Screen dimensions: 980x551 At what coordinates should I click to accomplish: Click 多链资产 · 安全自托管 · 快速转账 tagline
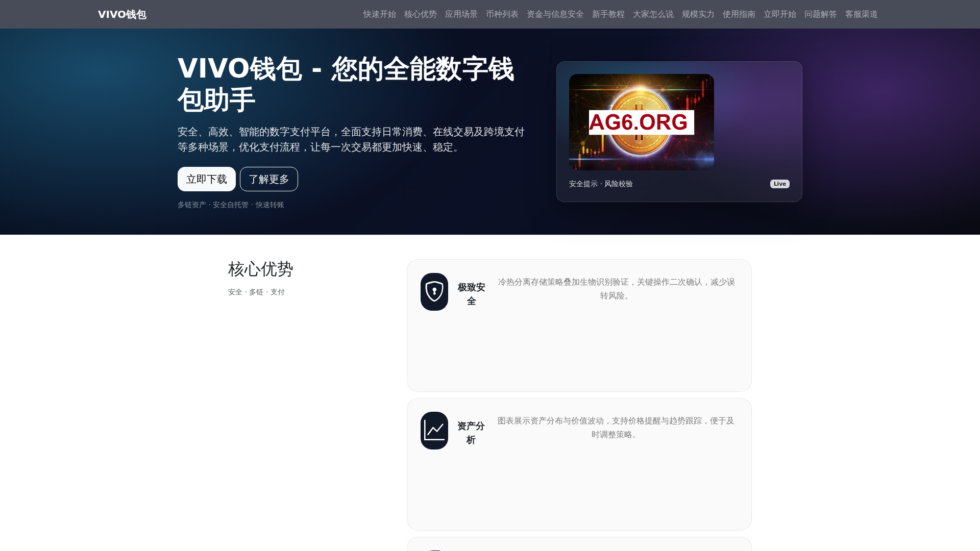231,205
